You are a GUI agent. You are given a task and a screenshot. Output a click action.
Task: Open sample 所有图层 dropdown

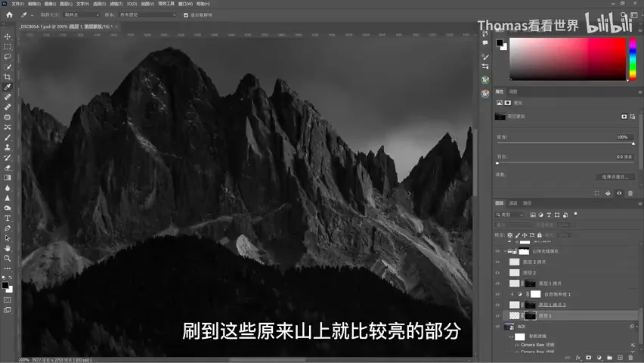coord(147,15)
